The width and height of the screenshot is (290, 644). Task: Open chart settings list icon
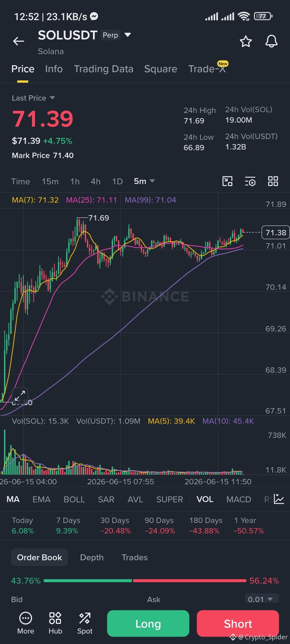coord(250,181)
